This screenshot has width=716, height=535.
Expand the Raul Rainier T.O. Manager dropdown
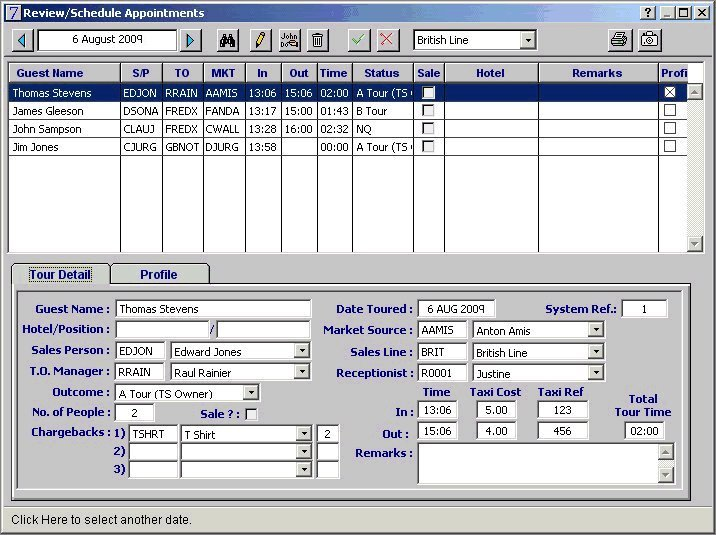[x=302, y=372]
